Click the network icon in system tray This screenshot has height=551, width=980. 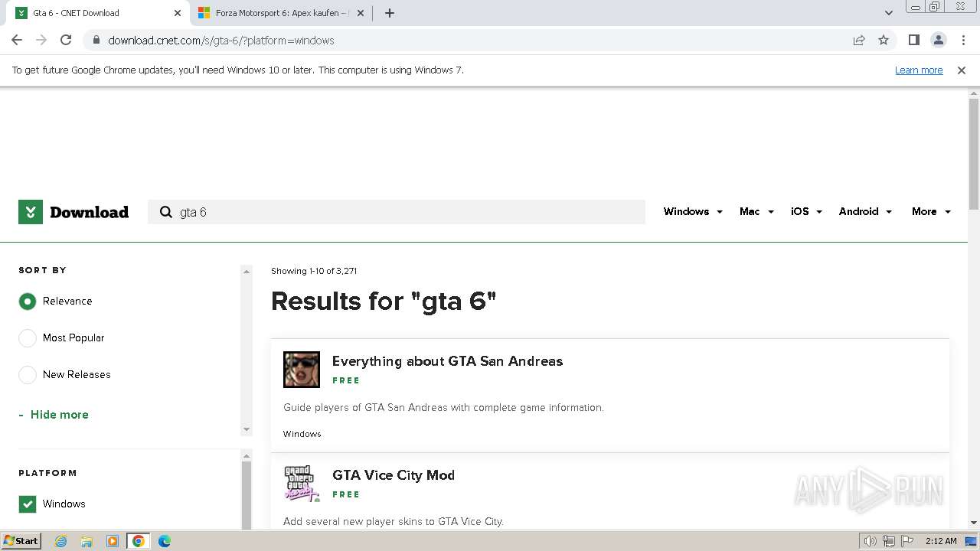tap(889, 541)
